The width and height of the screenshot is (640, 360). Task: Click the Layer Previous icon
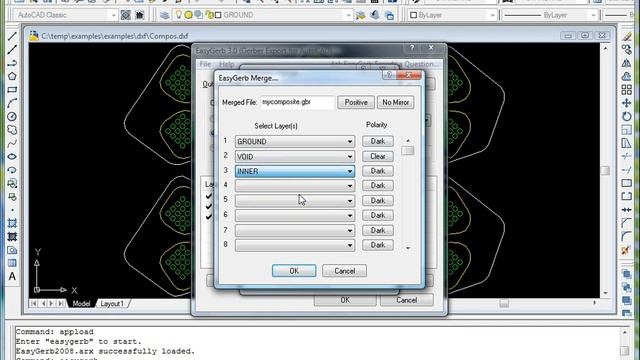tap(375, 15)
